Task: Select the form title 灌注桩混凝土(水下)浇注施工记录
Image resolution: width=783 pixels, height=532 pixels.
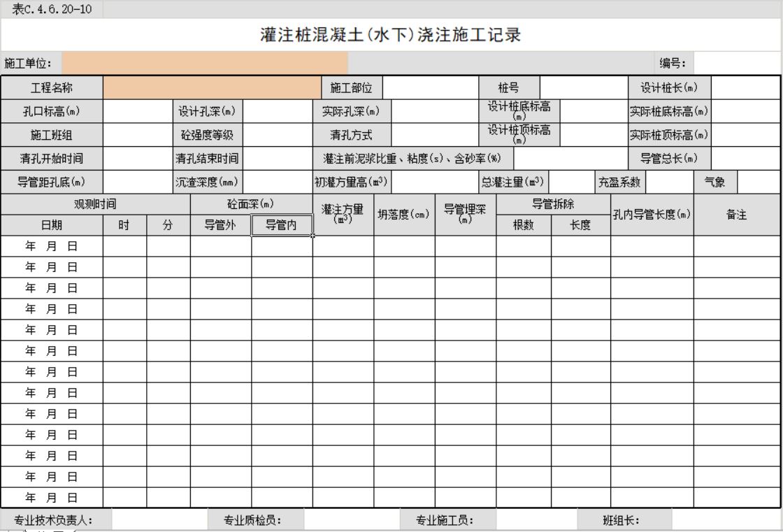Action: point(391,35)
